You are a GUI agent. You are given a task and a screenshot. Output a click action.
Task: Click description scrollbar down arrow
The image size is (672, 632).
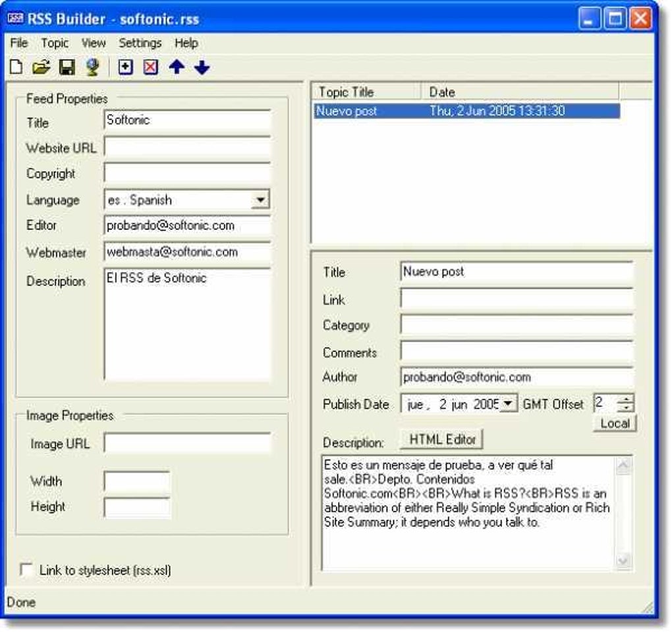pos(623,561)
